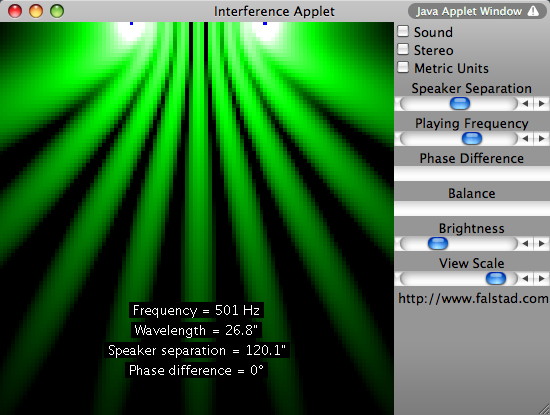
Task: Enable the Sound checkbox
Action: [x=403, y=31]
